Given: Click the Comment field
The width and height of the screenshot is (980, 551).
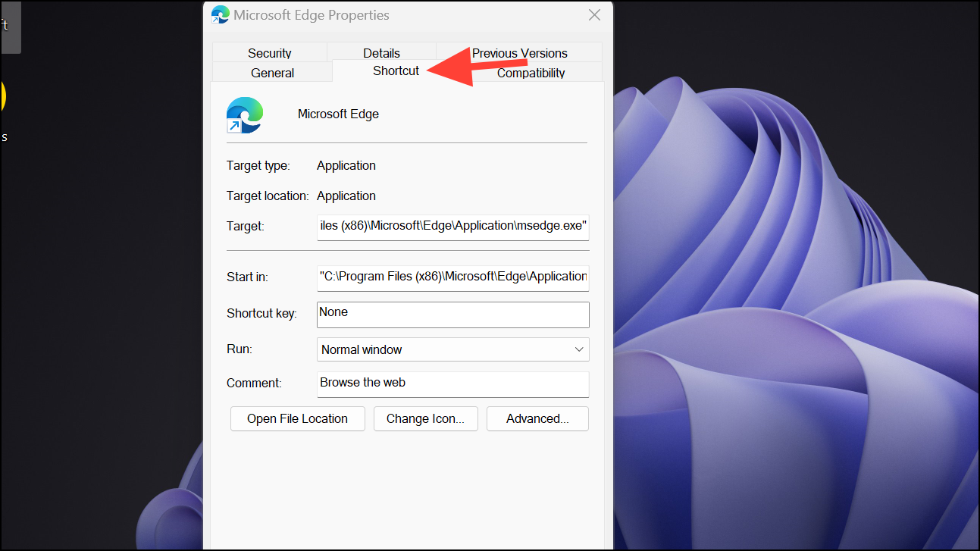Looking at the screenshot, I should (x=452, y=384).
